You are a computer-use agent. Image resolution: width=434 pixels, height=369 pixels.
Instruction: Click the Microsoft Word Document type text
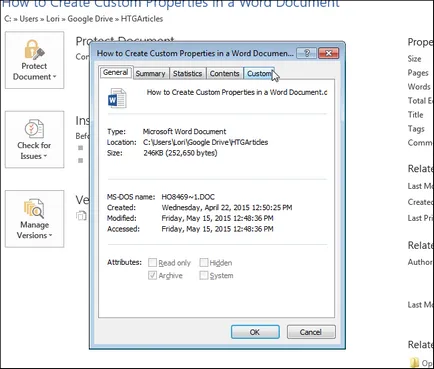click(x=184, y=132)
